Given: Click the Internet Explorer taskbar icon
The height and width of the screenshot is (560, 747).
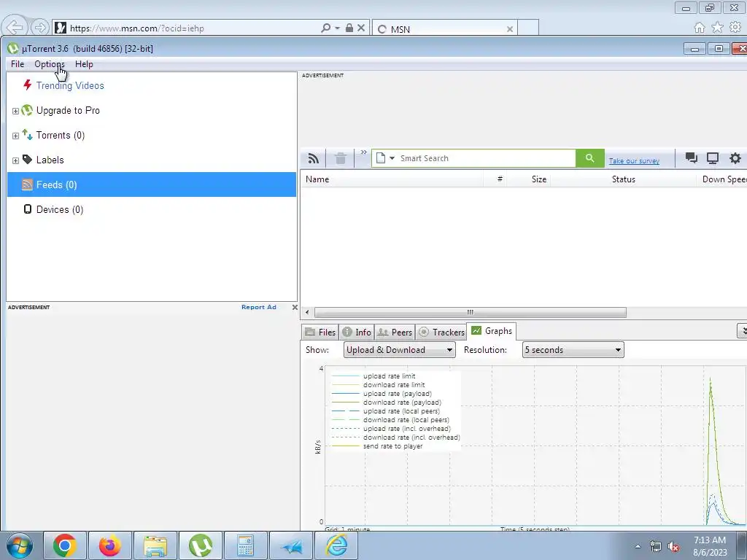Looking at the screenshot, I should tap(336, 545).
